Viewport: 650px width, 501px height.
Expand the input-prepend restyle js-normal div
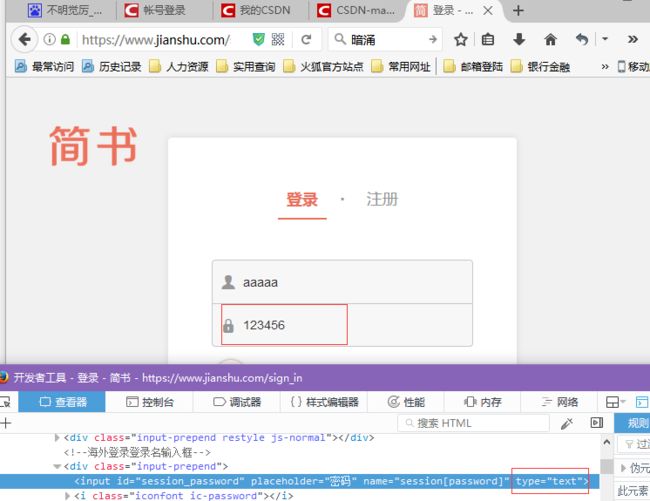(x=57, y=438)
